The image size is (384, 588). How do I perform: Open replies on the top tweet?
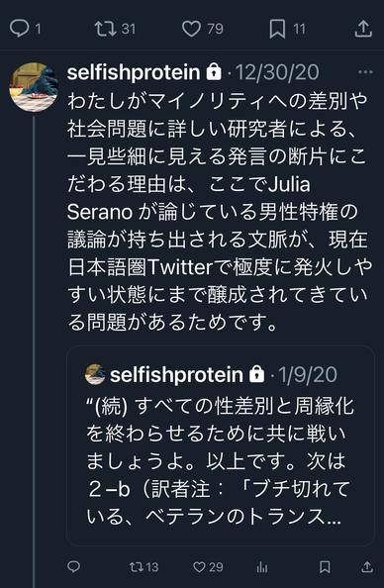[25, 29]
